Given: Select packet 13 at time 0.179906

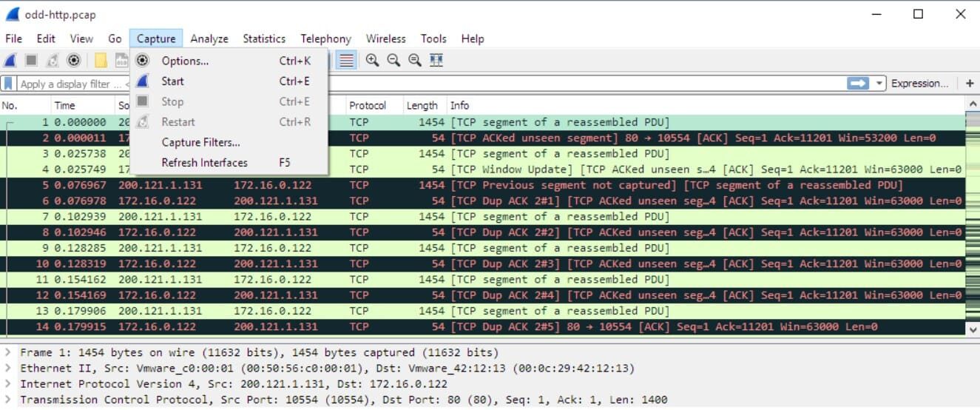Looking at the screenshot, I should (483, 311).
